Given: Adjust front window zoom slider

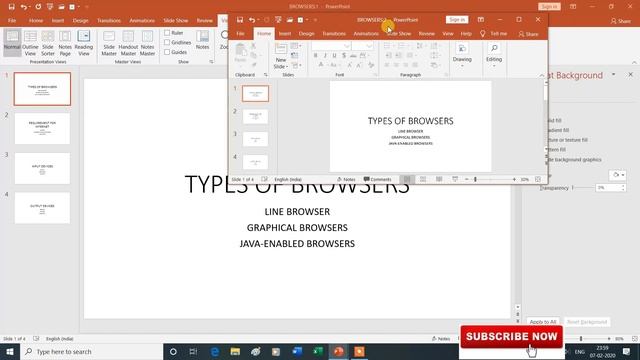Looking at the screenshot, I should (x=475, y=179).
